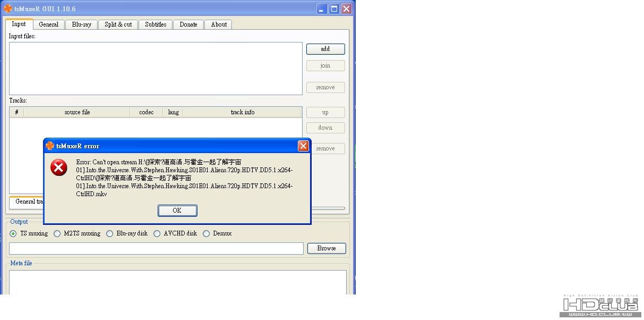Click OK in the tsMuxeR error dialog
Image resolution: width=644 pixels, height=320 pixels.
pos(177,210)
